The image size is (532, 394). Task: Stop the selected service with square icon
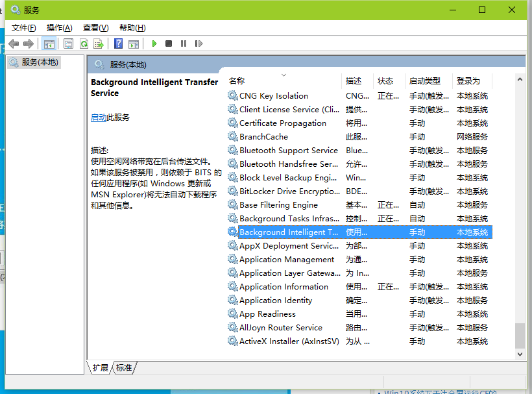click(x=167, y=43)
